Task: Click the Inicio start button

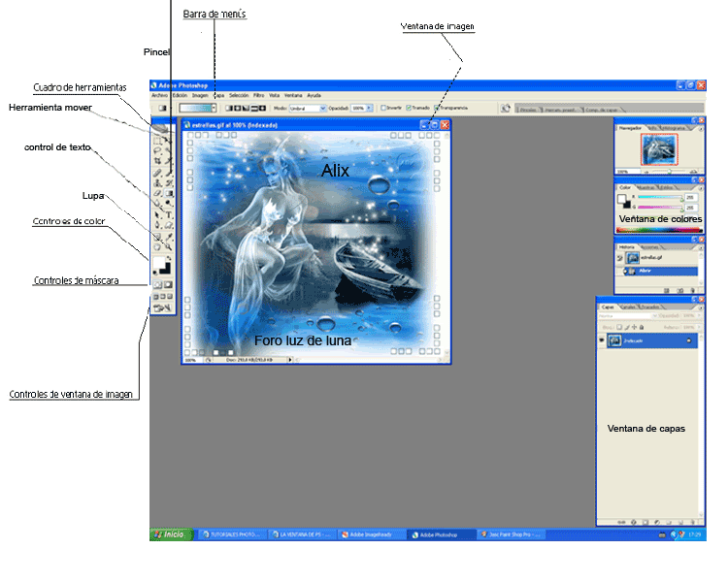Action: [170, 534]
